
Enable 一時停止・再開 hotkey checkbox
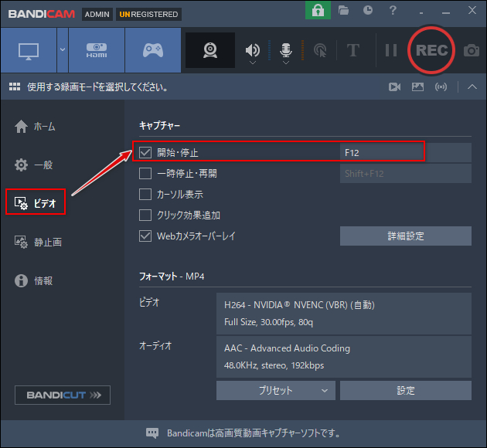coord(145,174)
